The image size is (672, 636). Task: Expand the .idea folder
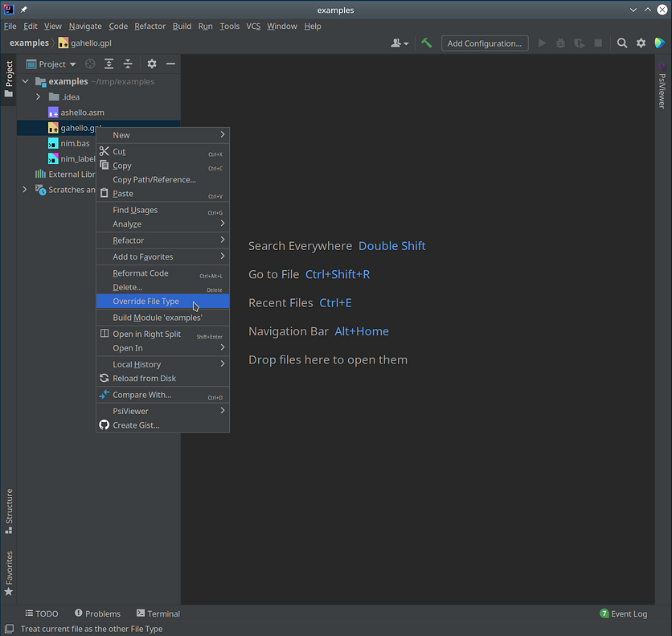38,96
